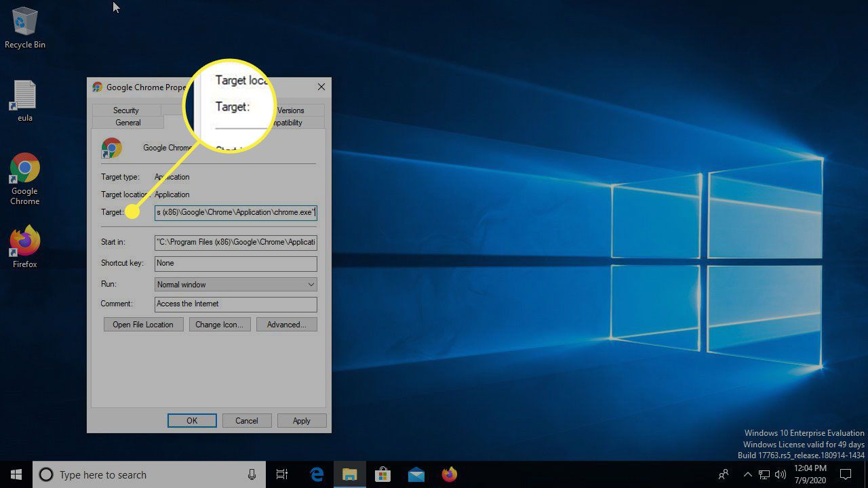Click the Comment field with Access the Internet
Image resolution: width=868 pixels, height=488 pixels.
(235, 304)
